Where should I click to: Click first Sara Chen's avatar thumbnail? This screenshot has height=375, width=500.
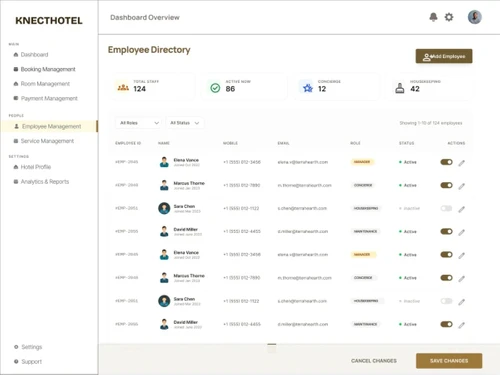pyautogui.click(x=164, y=208)
